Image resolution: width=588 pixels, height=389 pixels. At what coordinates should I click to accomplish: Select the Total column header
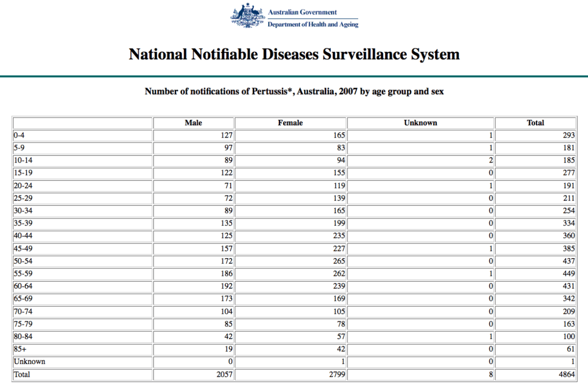535,123
